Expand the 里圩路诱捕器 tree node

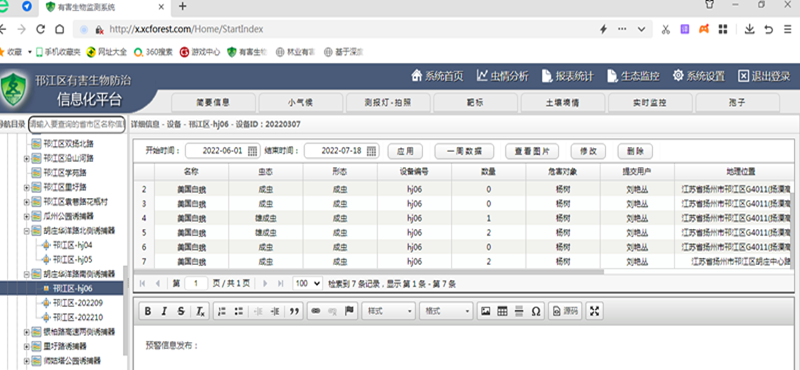[27, 346]
